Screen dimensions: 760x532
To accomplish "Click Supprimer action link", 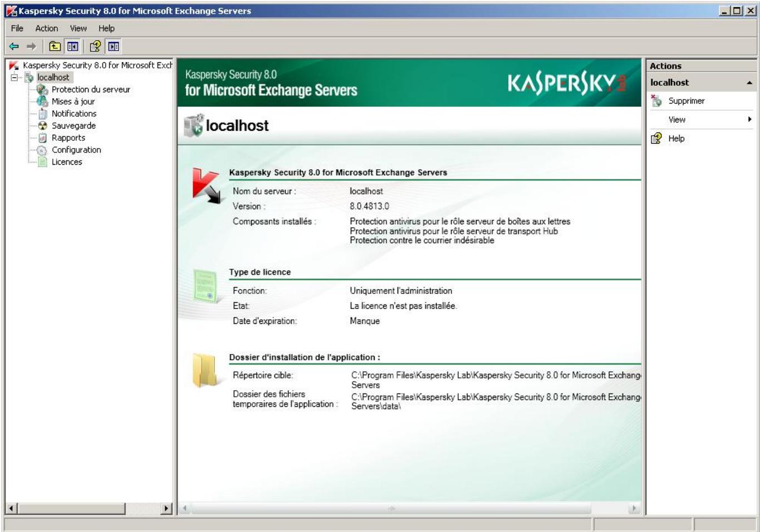I will pyautogui.click(x=687, y=101).
